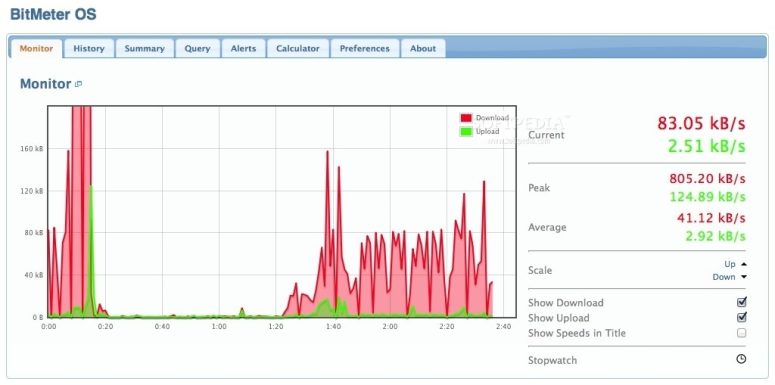Open the Summary tab

point(144,48)
